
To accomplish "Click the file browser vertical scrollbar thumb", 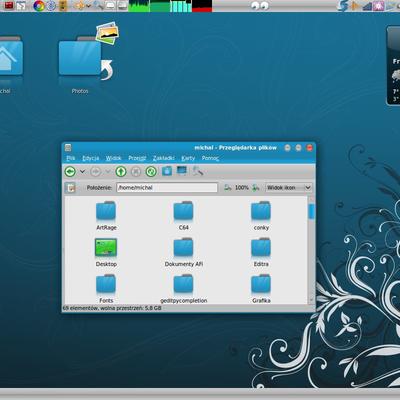I will (312, 211).
